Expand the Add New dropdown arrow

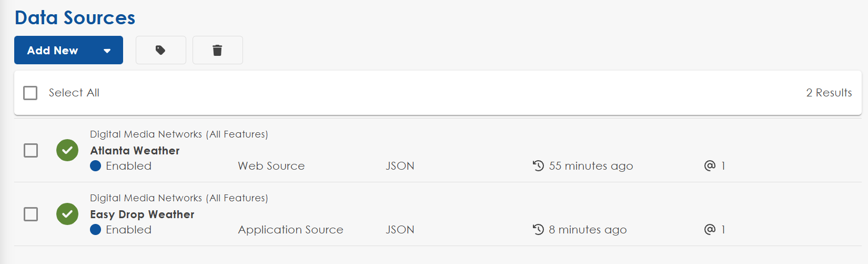pyautogui.click(x=107, y=51)
